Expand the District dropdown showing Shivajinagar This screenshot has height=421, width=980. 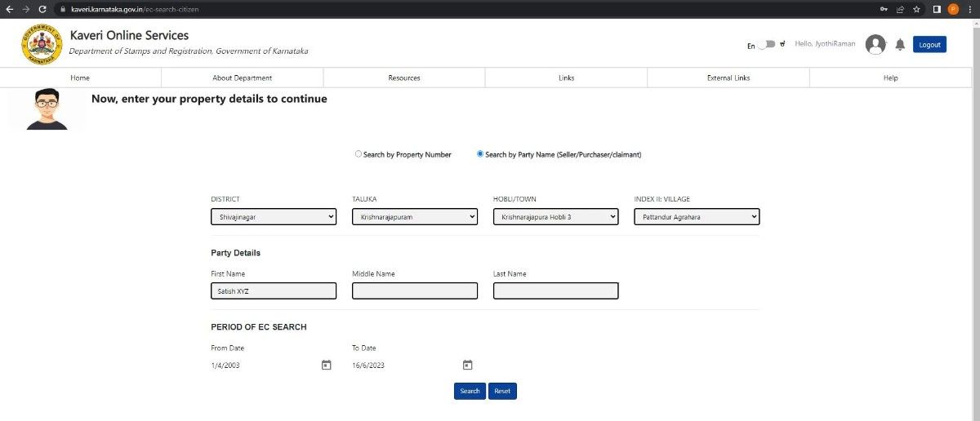tap(273, 217)
